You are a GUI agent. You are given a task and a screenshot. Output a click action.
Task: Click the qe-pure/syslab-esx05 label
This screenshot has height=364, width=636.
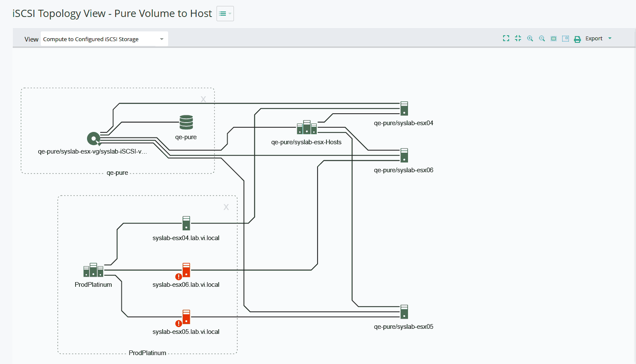pos(404,327)
